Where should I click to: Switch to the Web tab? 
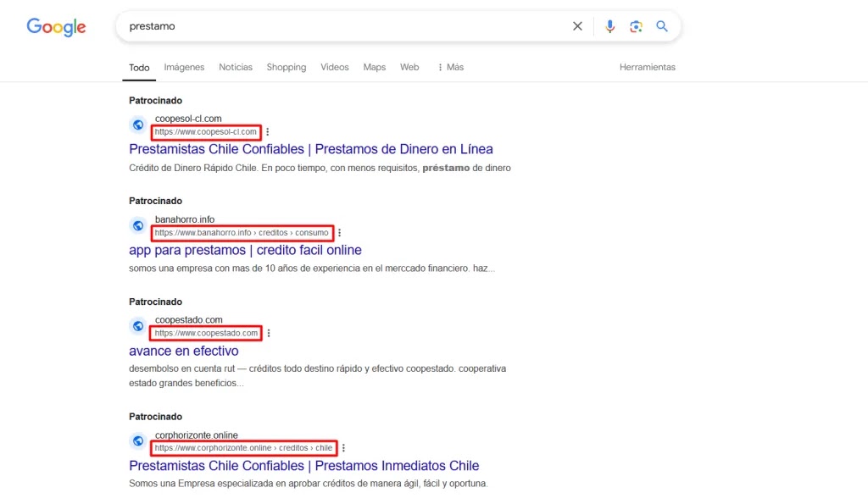point(409,67)
